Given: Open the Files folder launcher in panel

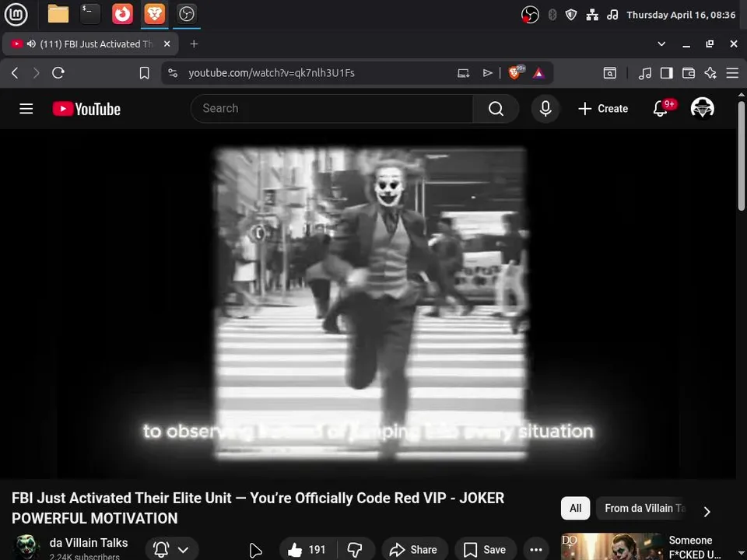Looking at the screenshot, I should click(58, 14).
